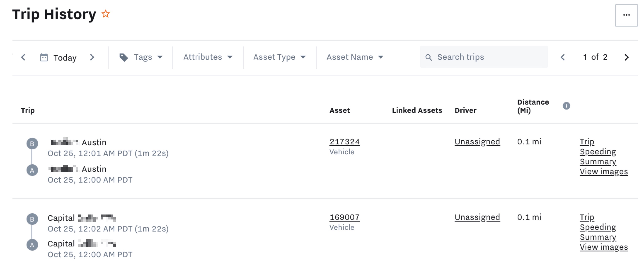Open the Asset Name dropdown
The height and width of the screenshot is (273, 644).
355,57
